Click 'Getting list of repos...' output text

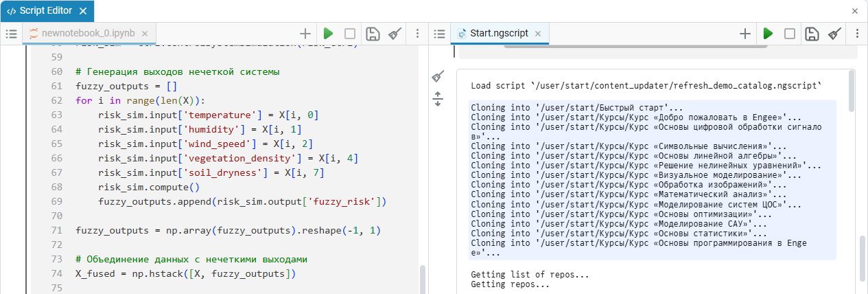coord(531,275)
